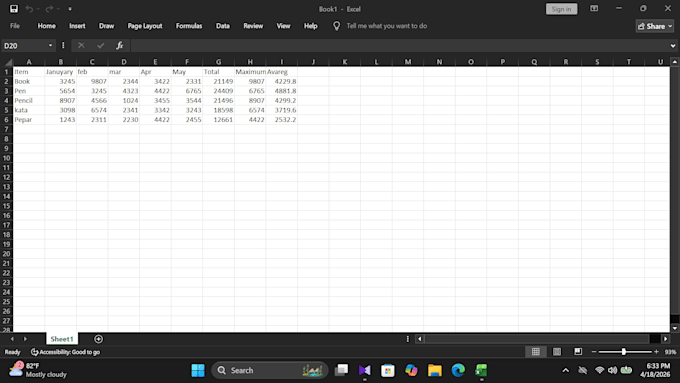Viewport: 680px width, 383px height.
Task: Click inside the formula bar input
Action: click(399, 46)
